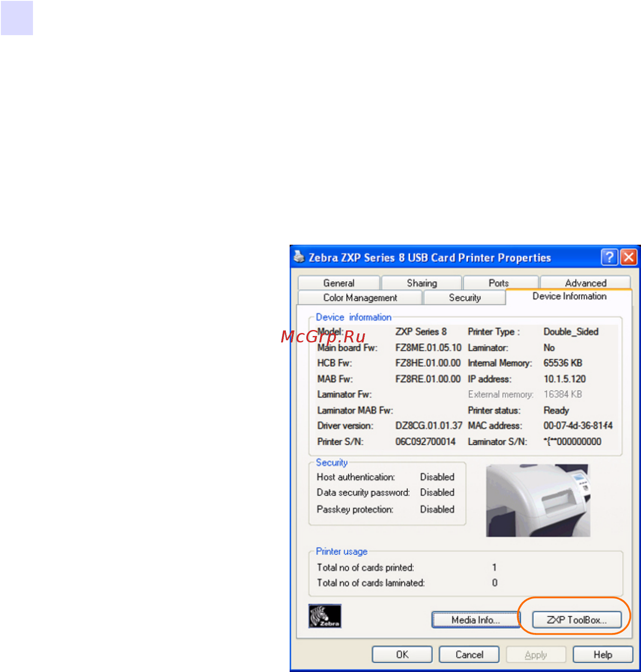Cancel the printer properties dialog

click(x=469, y=654)
